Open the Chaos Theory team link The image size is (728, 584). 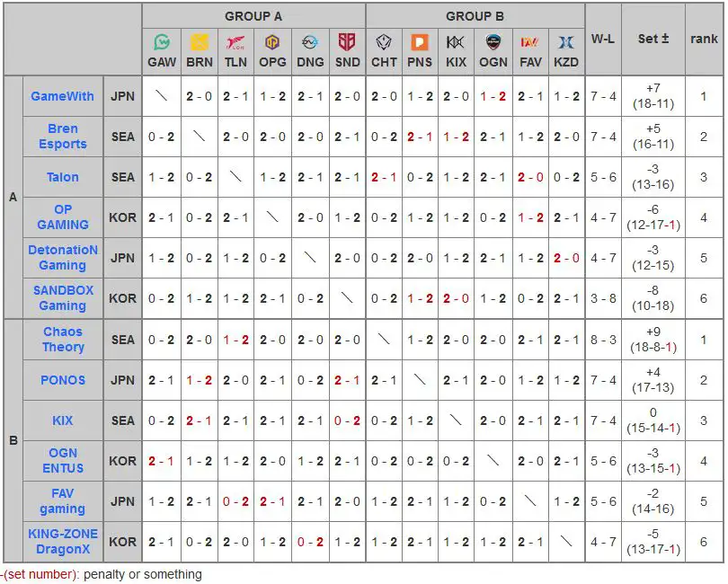(62, 341)
